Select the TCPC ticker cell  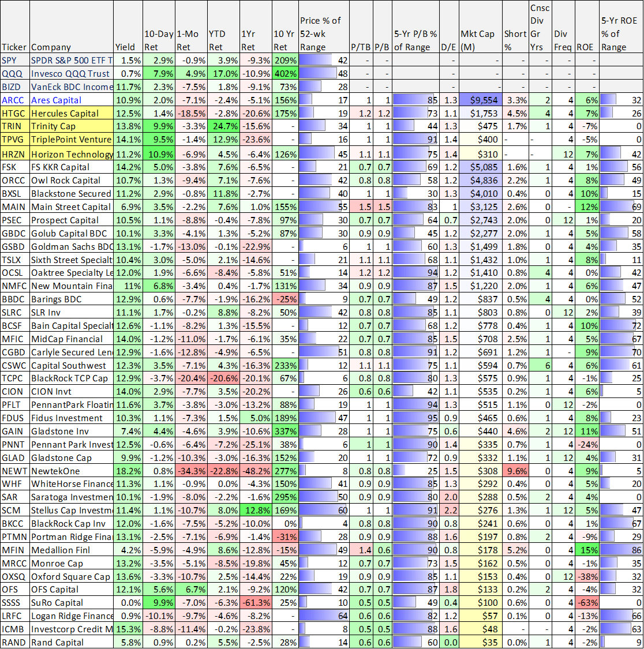[x=14, y=378]
